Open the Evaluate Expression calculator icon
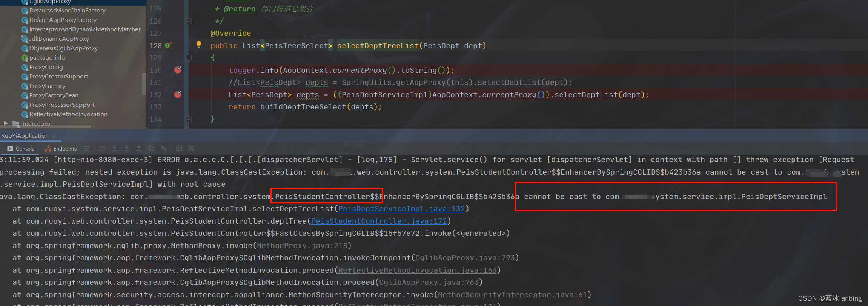The height and width of the screenshot is (306, 868). point(179,148)
